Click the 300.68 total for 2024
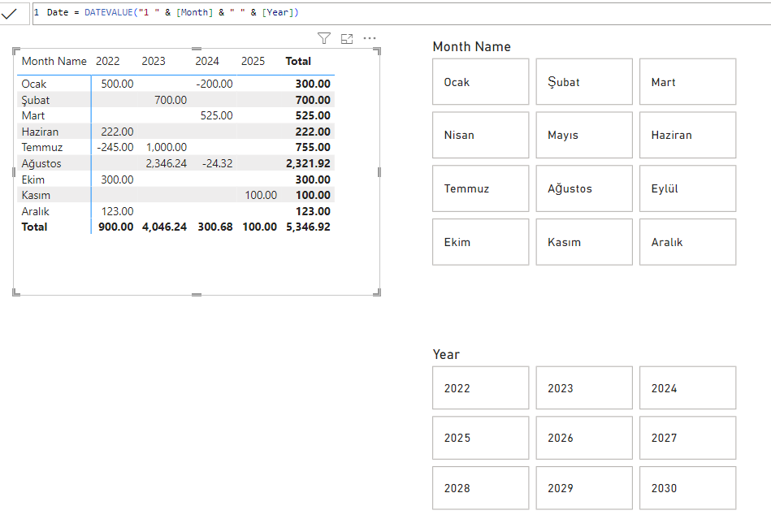Image resolution: width=771 pixels, height=532 pixels. pos(215,227)
